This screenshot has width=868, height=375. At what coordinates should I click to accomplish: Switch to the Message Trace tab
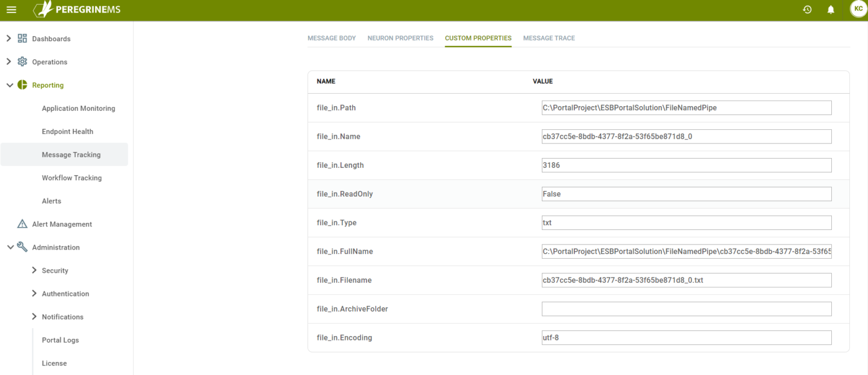point(549,38)
